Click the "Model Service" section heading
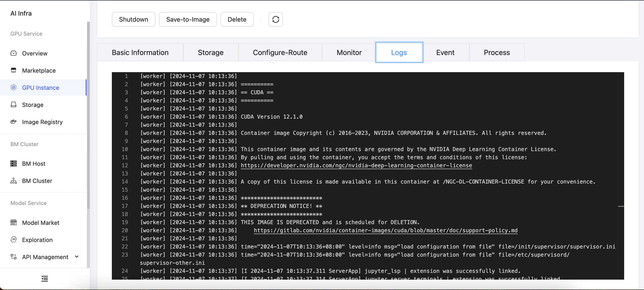This screenshot has height=290, width=644. [x=28, y=203]
